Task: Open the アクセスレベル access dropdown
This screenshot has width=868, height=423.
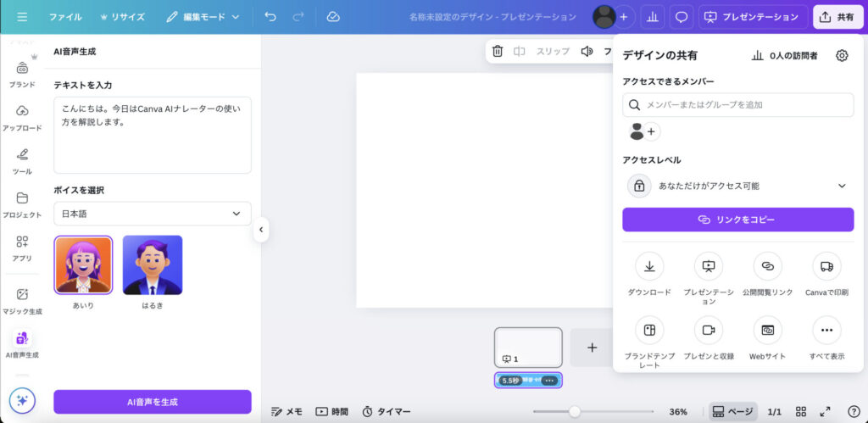Action: (737, 186)
